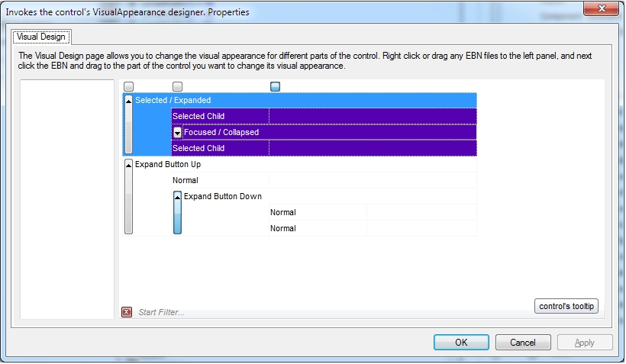Click the red filter close icon
Image resolution: width=626 pixels, height=364 pixels.
pos(127,311)
